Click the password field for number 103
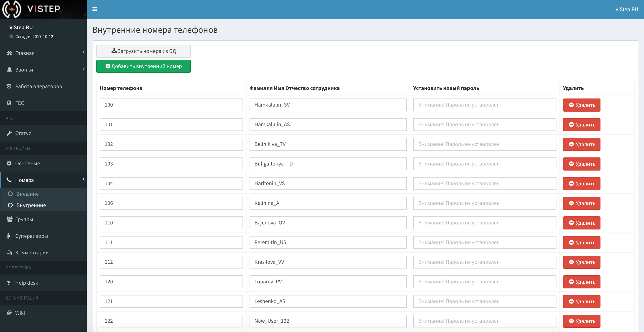644x332 pixels. [x=485, y=164]
